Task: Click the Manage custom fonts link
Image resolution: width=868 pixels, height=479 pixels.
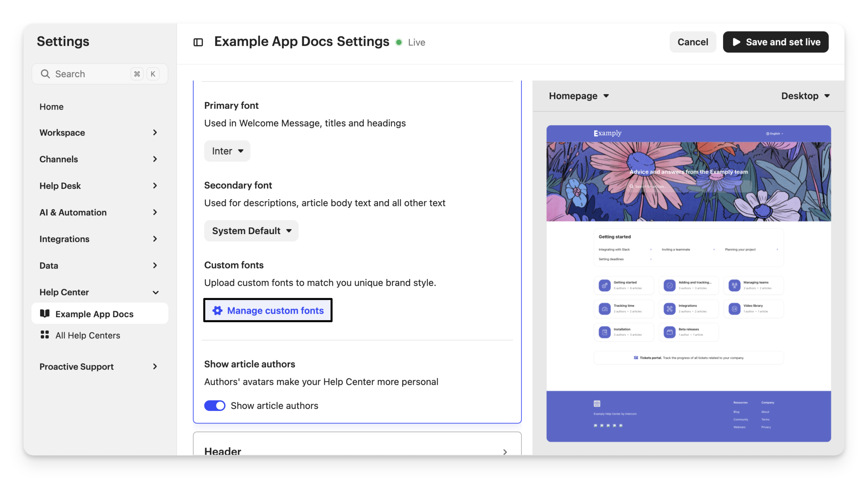Action: (x=275, y=310)
